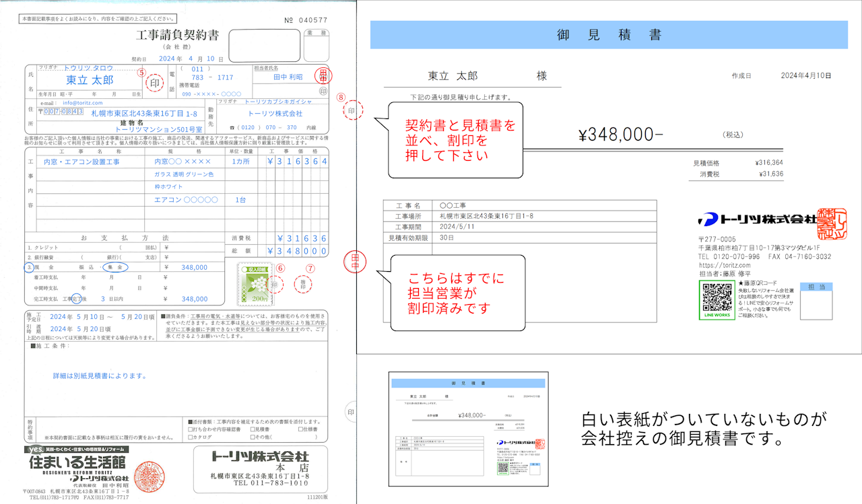Check the カタログ checkbox

tap(191, 437)
